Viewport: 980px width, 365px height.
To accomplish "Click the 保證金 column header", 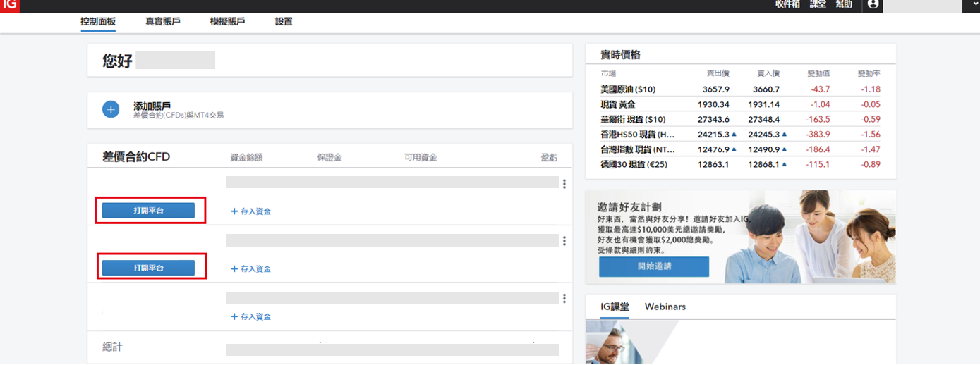I will pos(329,157).
